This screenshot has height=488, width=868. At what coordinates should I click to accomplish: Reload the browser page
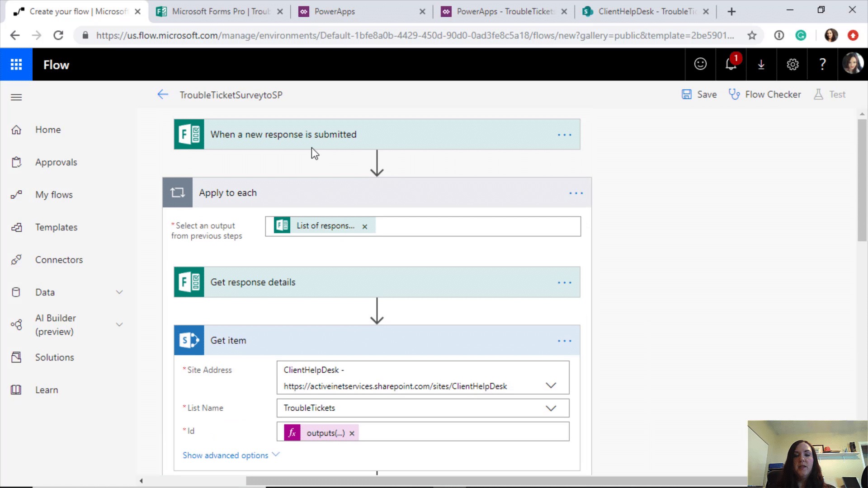(58, 35)
